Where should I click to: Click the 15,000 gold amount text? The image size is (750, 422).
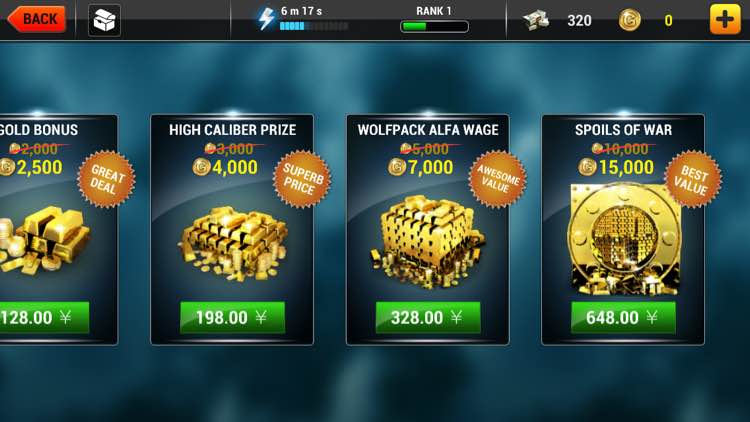pyautogui.click(x=626, y=167)
